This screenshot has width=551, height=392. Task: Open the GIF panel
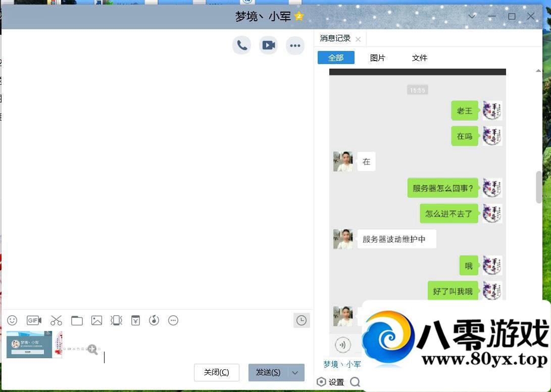coord(34,320)
